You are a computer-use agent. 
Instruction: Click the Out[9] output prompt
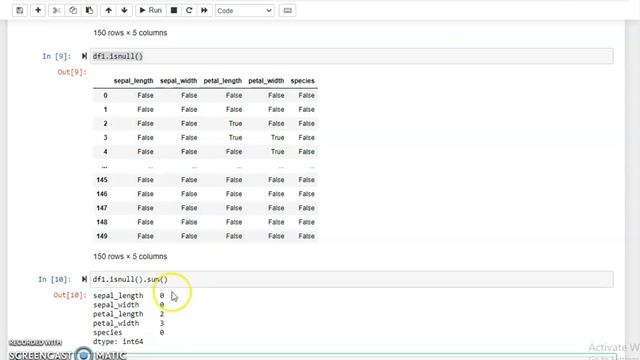(x=72, y=72)
